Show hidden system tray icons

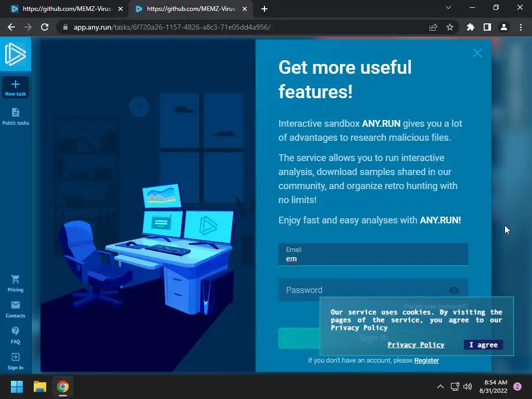tap(441, 387)
